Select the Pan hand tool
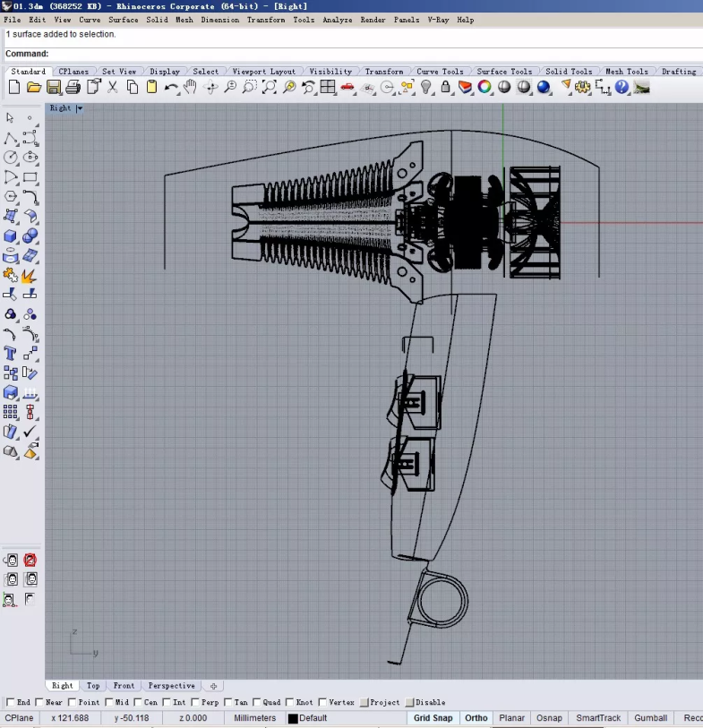This screenshot has height=728, width=703. [x=191, y=87]
